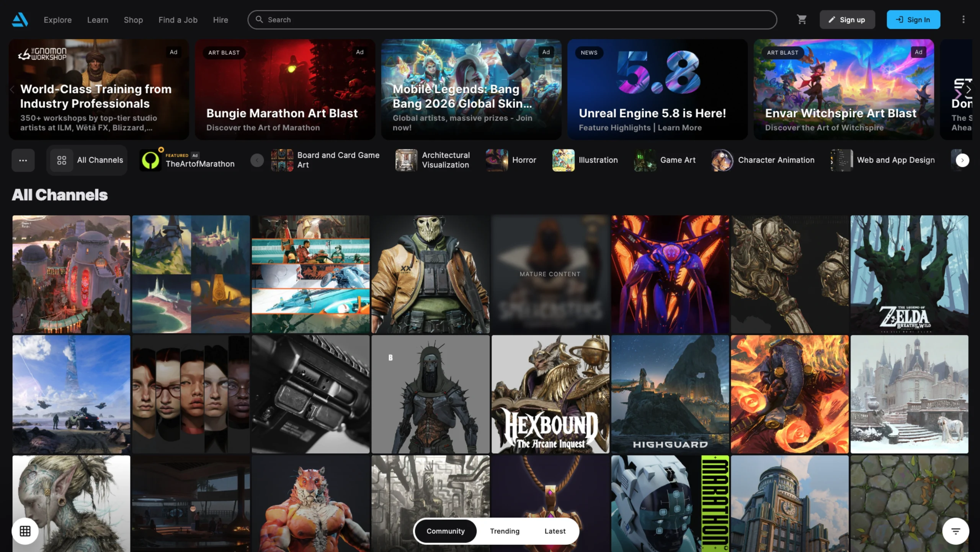Open the Hexbound Arcane Inquest artwork

tap(550, 394)
